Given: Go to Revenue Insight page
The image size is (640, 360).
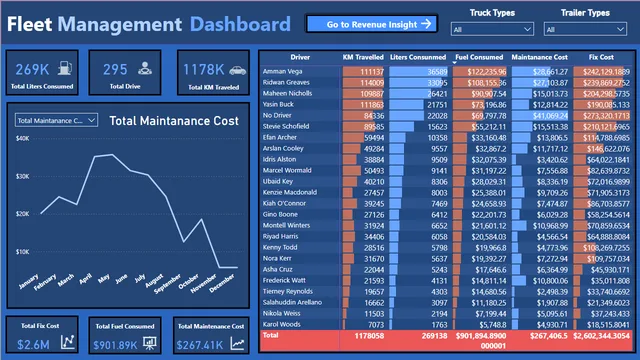Looking at the screenshot, I should [x=371, y=24].
